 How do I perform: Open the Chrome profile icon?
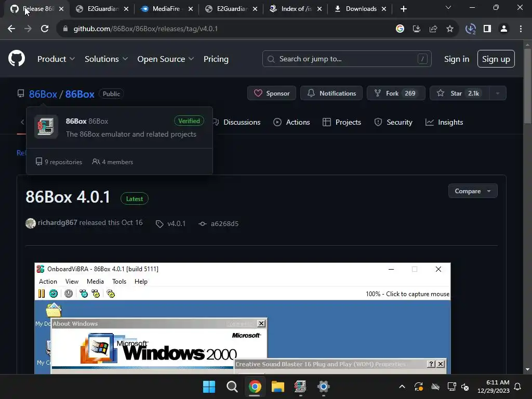click(x=504, y=29)
